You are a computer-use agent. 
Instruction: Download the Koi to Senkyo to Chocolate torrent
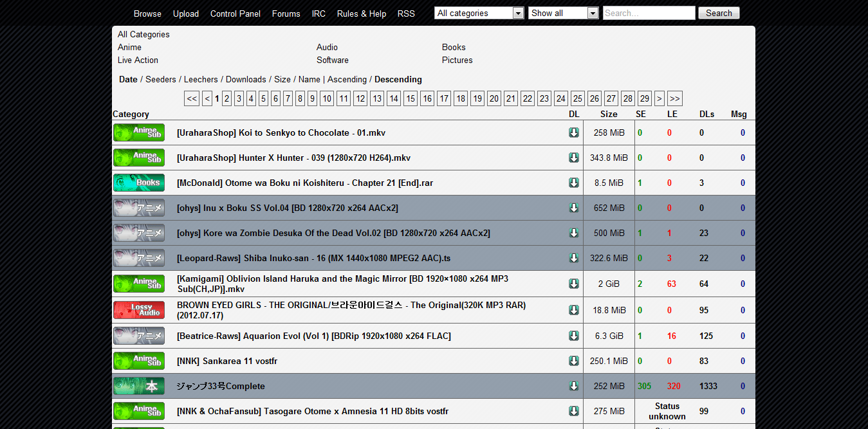coord(573,132)
